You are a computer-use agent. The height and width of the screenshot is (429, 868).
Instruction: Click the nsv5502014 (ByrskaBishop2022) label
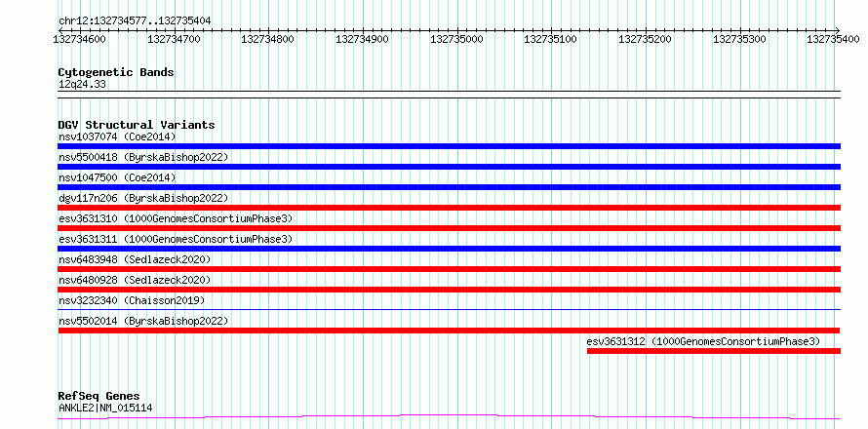point(143,321)
